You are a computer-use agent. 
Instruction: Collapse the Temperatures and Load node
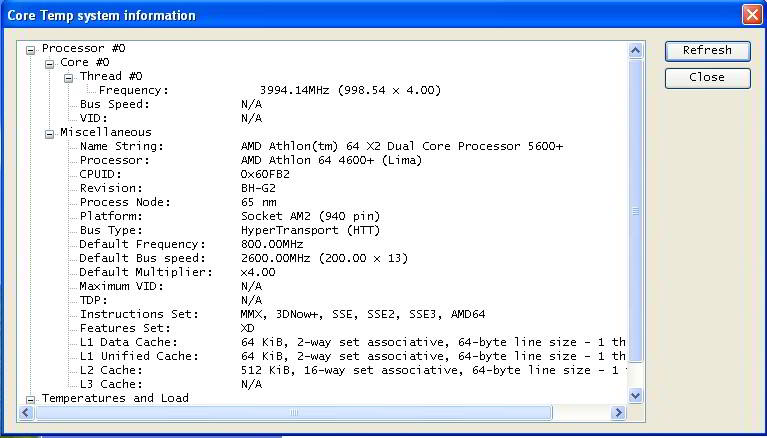[x=31, y=399]
